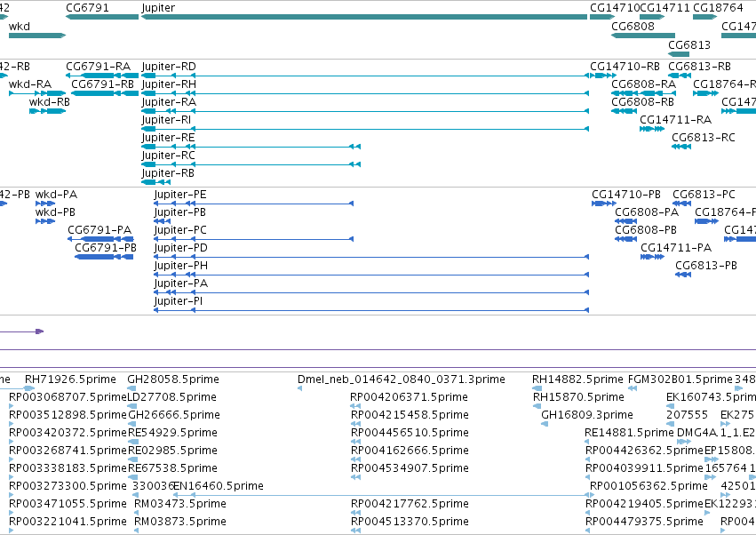Click protein Jupiter-PH label
Viewport: 756px width, 535px height.
click(x=181, y=266)
